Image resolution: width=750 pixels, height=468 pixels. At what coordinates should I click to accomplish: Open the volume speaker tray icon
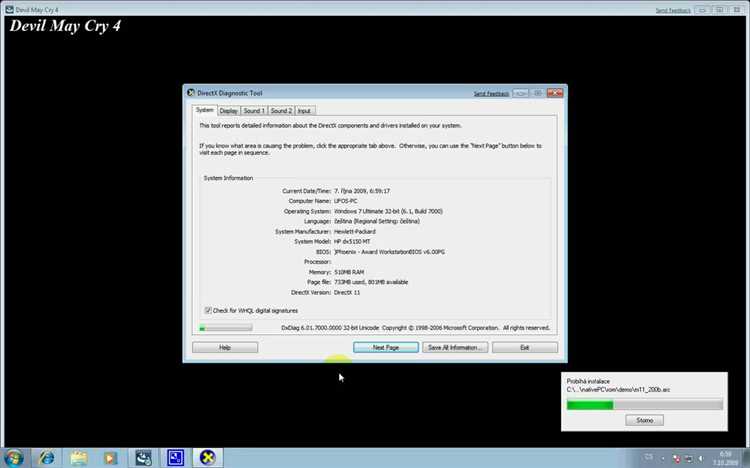coord(701,458)
